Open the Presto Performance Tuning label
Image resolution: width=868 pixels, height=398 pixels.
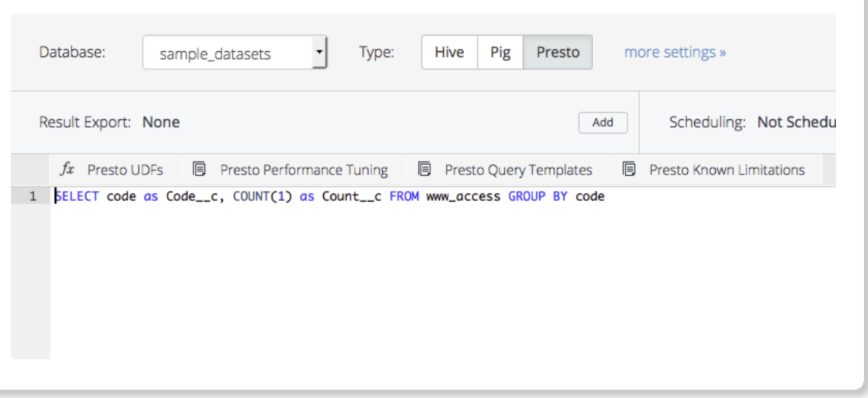pyautogui.click(x=304, y=170)
